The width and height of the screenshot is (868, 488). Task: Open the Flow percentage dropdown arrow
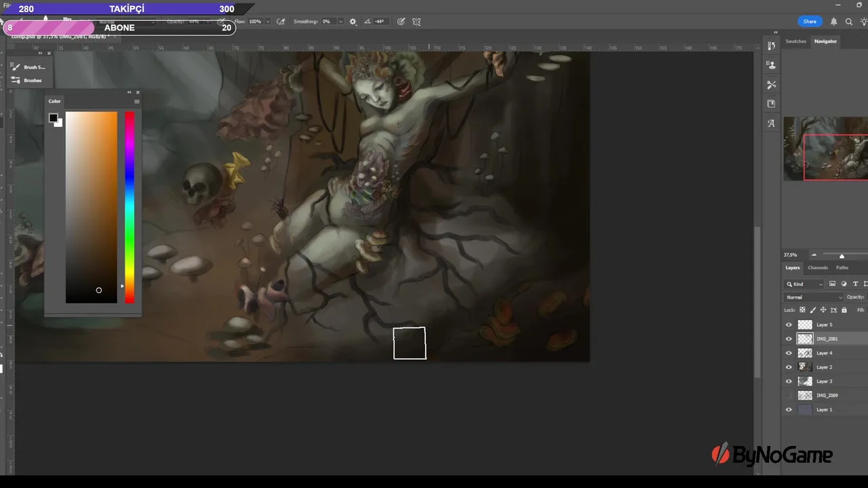[268, 22]
